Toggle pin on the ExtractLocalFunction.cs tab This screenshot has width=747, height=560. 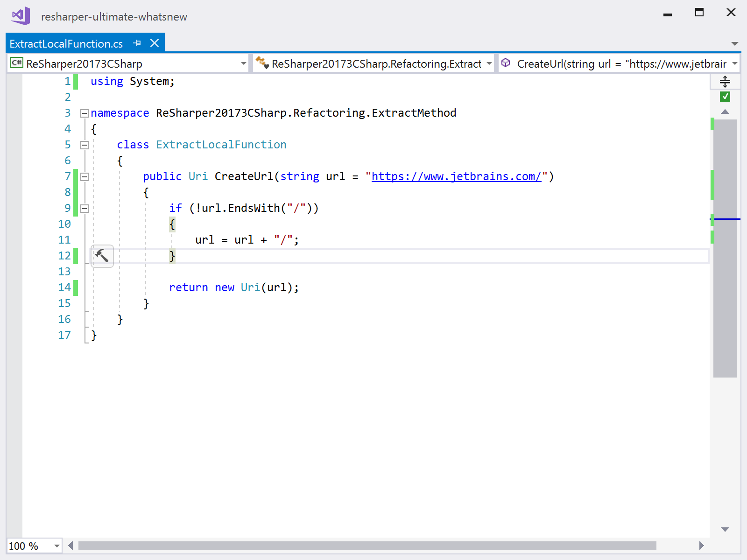pos(137,43)
